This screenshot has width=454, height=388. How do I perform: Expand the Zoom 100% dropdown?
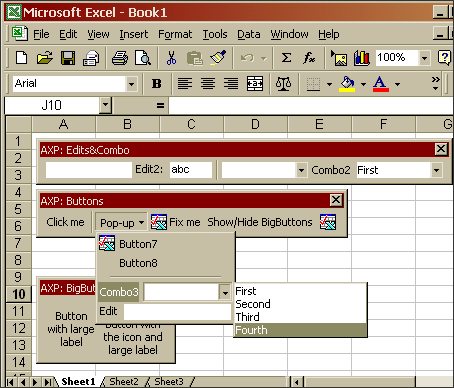424,58
